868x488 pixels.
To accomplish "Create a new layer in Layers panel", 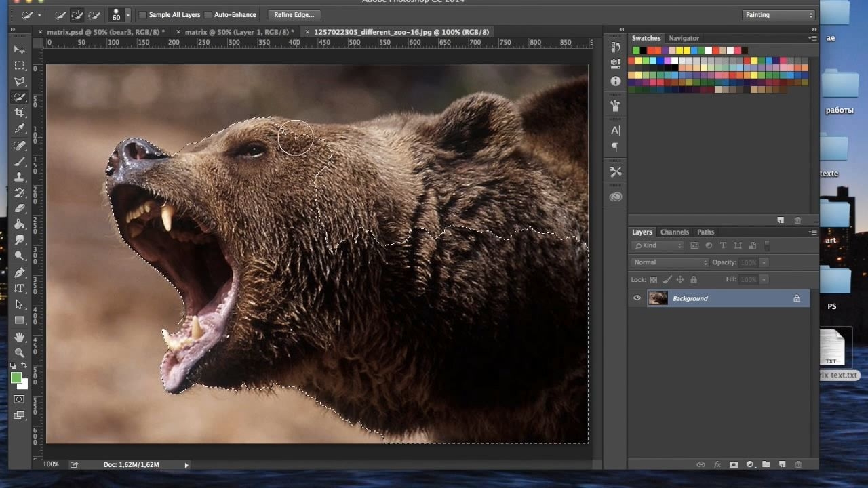I will click(782, 464).
